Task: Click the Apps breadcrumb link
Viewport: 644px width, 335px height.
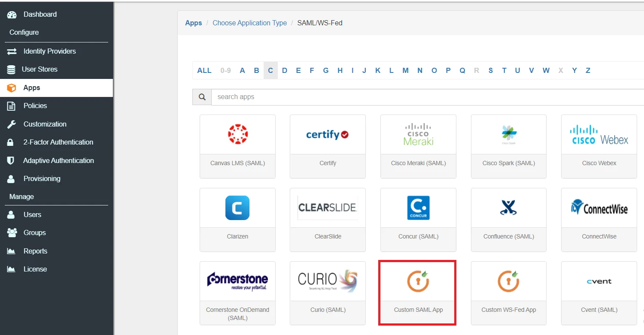Action: (x=194, y=23)
